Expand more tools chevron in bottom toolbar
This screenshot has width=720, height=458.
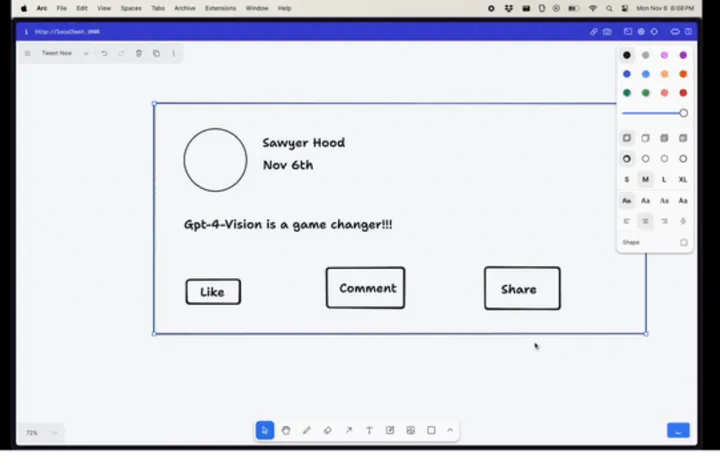450,430
